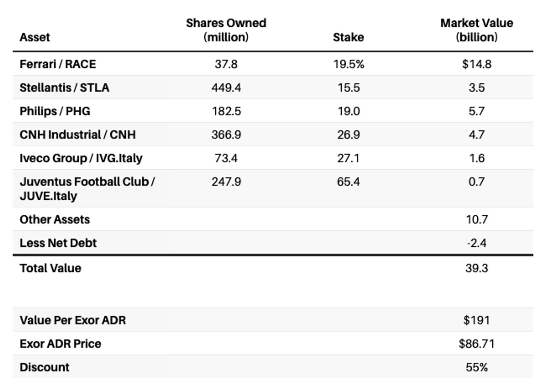Click the Exor ADR Price $86.71 value
This screenshot has height=392, width=534.
tap(476, 344)
